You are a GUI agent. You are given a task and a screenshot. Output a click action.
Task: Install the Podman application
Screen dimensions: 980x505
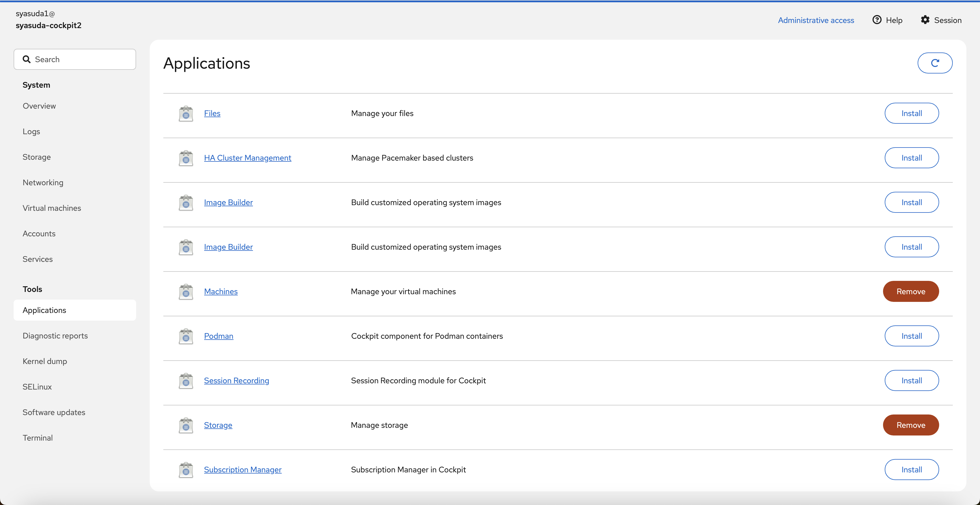point(911,336)
